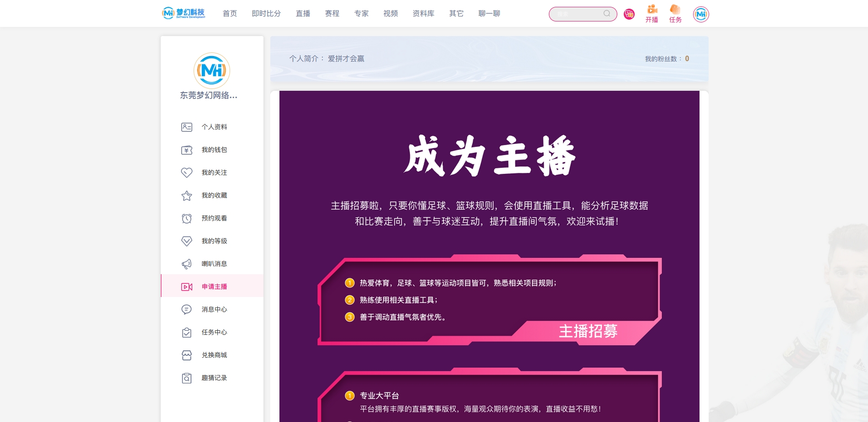The width and height of the screenshot is (868, 422).
Task: Click the 趣猜记录 search-document icon
Action: pyautogui.click(x=187, y=378)
